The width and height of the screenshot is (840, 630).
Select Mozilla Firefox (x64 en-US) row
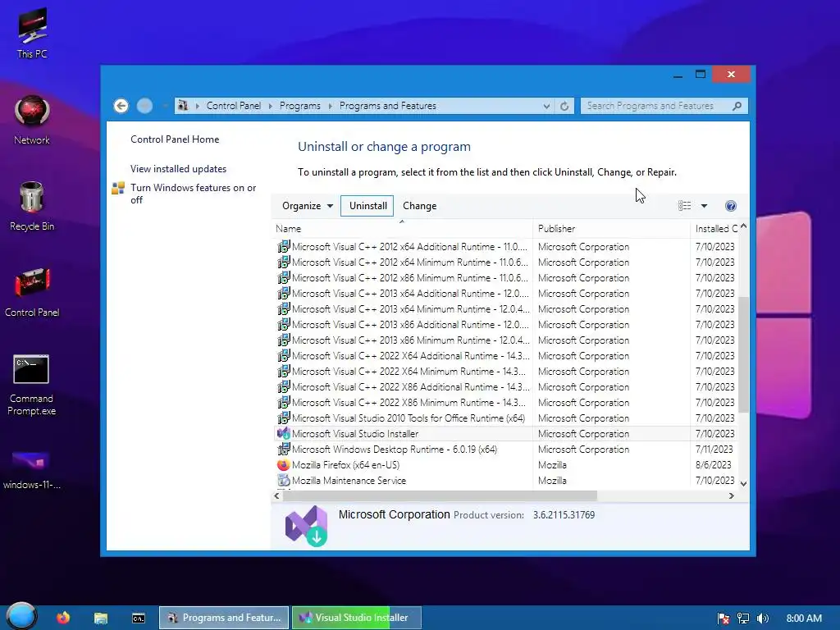click(x=505, y=465)
